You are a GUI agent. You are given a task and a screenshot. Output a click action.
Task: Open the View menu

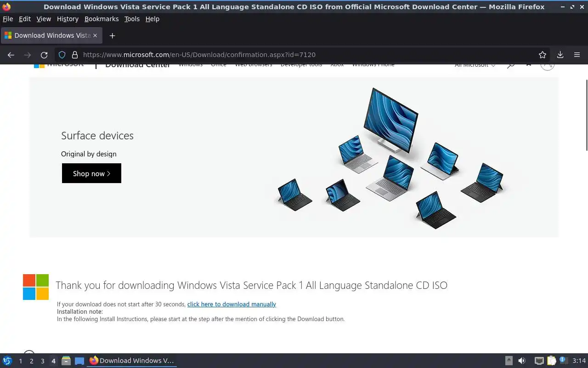pos(44,19)
